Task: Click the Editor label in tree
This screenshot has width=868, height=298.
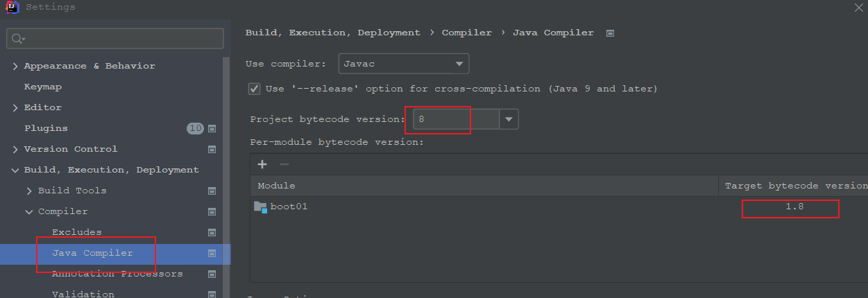Action: [x=43, y=107]
